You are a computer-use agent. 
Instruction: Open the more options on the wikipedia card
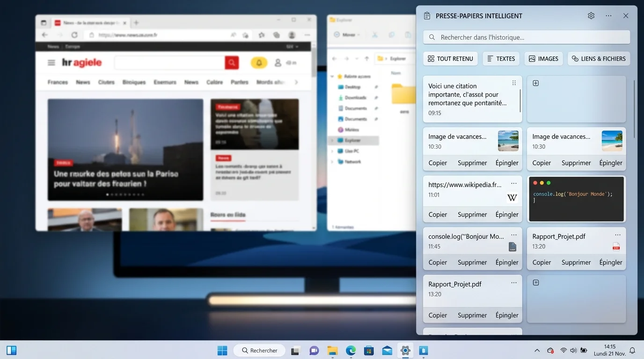point(514,183)
